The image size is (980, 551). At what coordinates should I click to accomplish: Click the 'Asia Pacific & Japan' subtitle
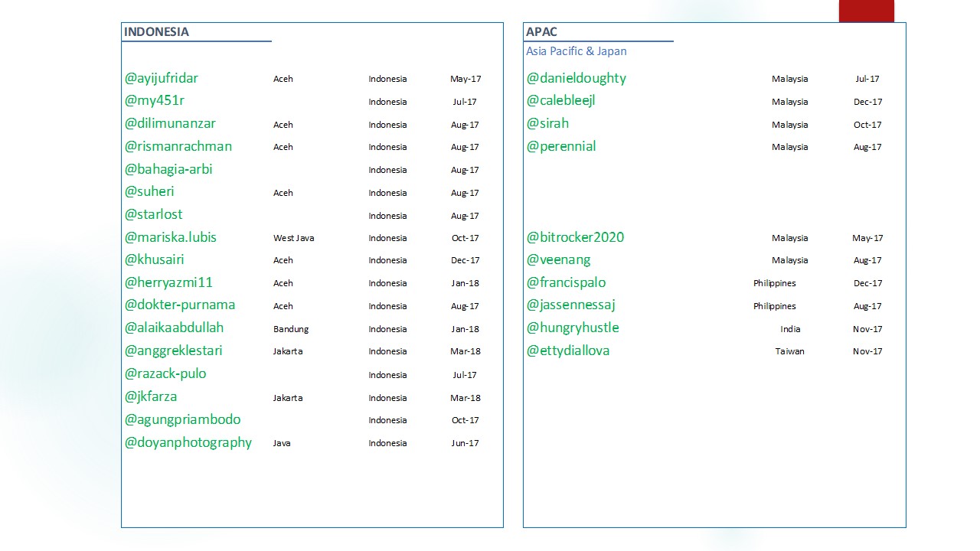(577, 51)
